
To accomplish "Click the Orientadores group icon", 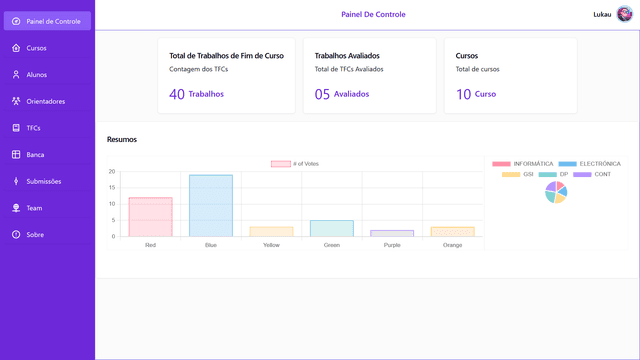I will [16, 101].
